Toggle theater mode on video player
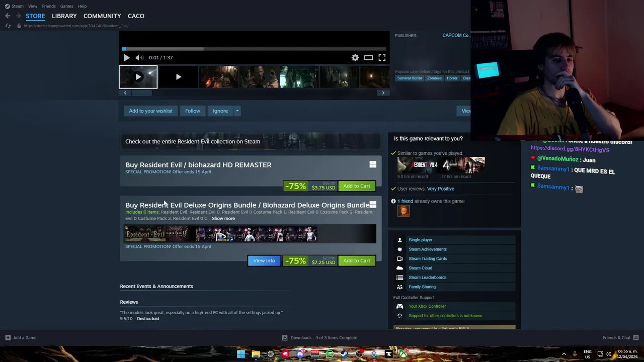Screen dimensions: 644x362 pos(369,58)
